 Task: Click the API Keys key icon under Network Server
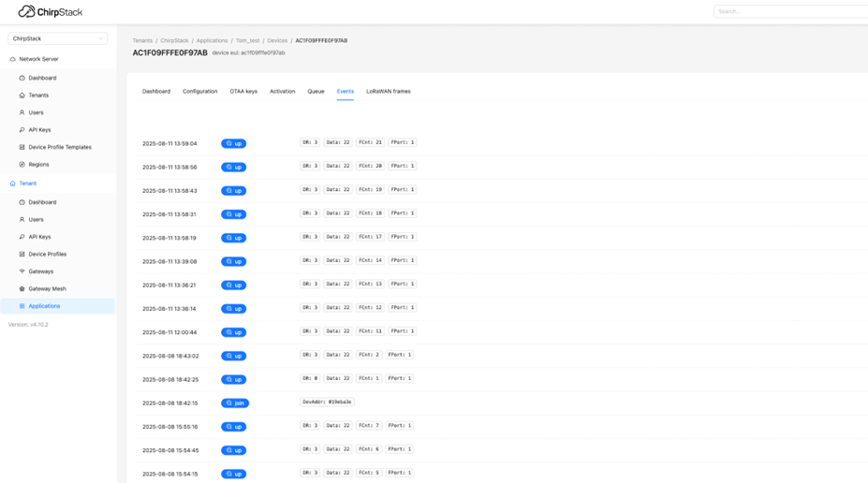[22, 130]
